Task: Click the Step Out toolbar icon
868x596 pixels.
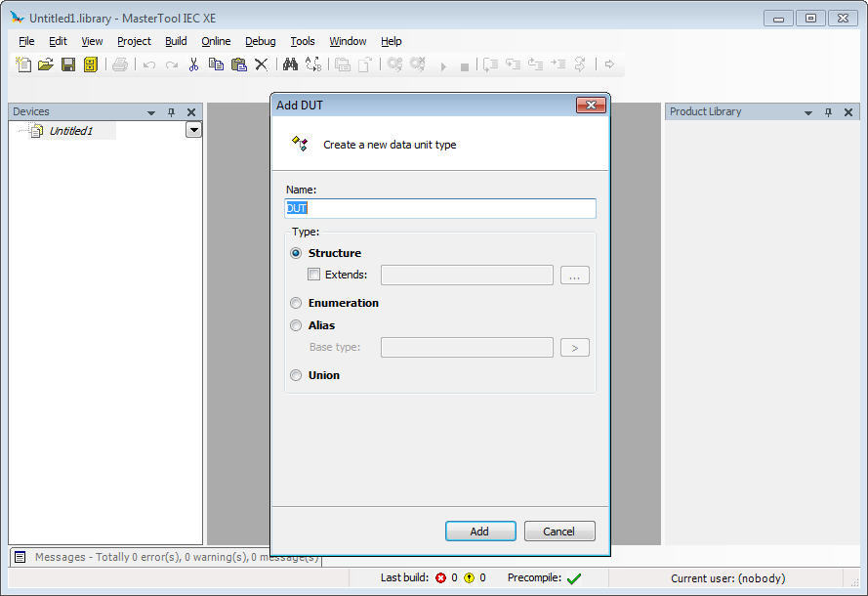Action: 535,64
